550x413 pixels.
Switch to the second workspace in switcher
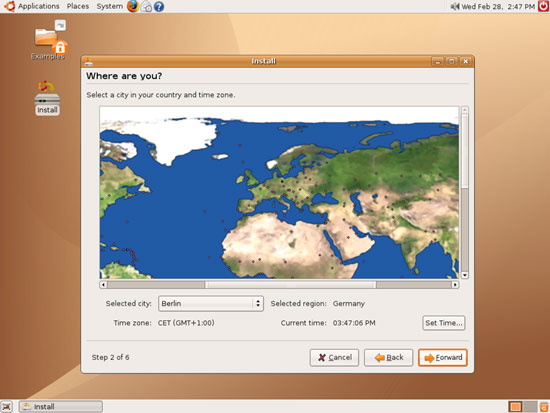(530, 407)
